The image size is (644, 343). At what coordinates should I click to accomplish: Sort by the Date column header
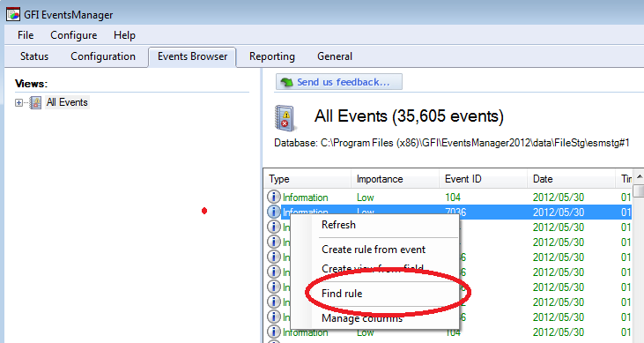coord(571,179)
